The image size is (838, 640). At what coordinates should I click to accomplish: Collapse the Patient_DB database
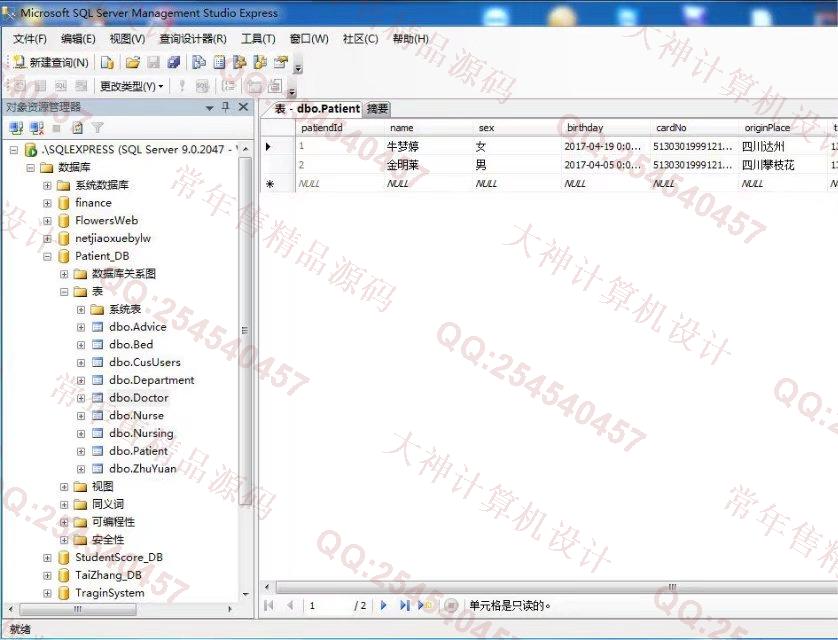(x=47, y=256)
